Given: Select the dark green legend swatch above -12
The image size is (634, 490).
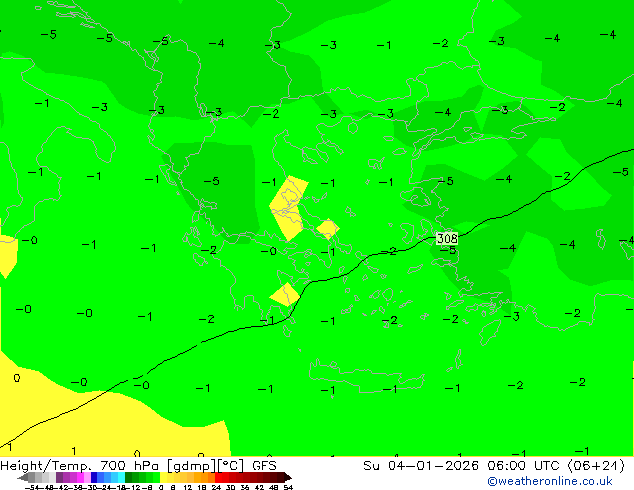Looking at the screenshot, I should coord(129,477).
